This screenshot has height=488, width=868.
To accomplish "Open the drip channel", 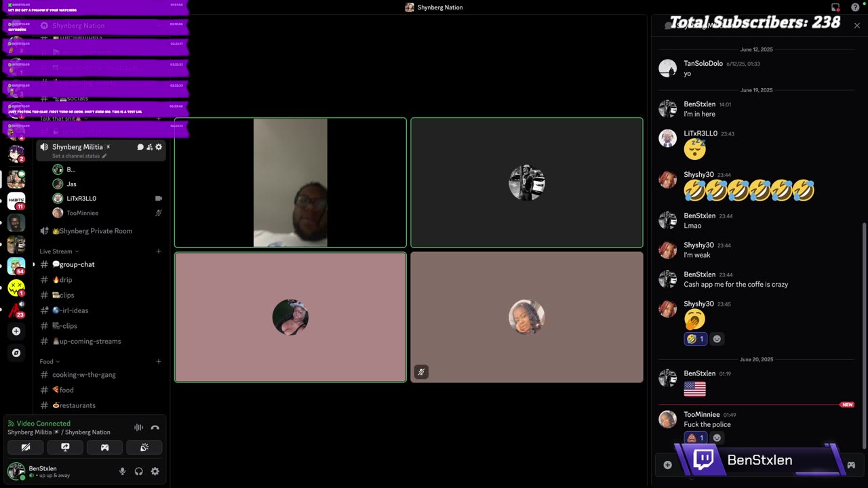I will (x=100, y=280).
